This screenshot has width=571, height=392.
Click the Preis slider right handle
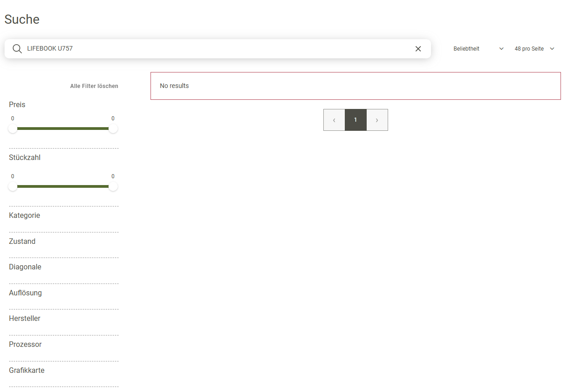pos(113,129)
